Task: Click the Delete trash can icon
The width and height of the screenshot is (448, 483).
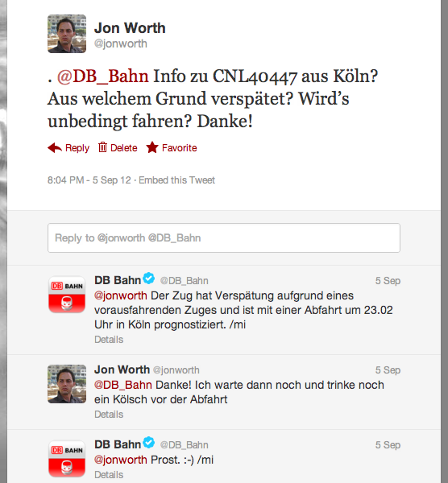Action: click(x=102, y=147)
